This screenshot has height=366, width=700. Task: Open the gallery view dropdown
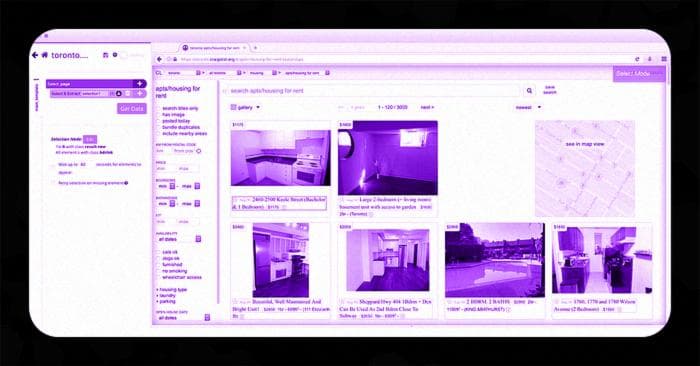pyautogui.click(x=245, y=108)
